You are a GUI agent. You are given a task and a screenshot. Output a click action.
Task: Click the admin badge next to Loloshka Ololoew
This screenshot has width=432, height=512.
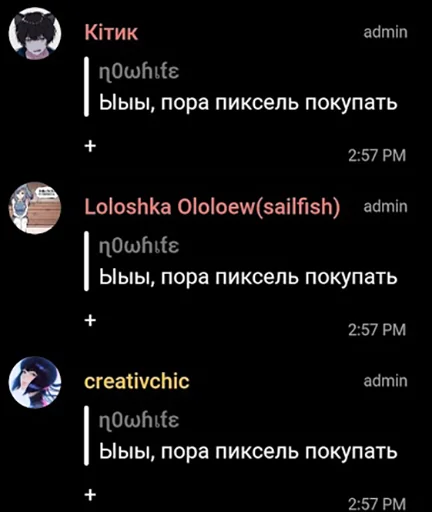pyautogui.click(x=385, y=206)
